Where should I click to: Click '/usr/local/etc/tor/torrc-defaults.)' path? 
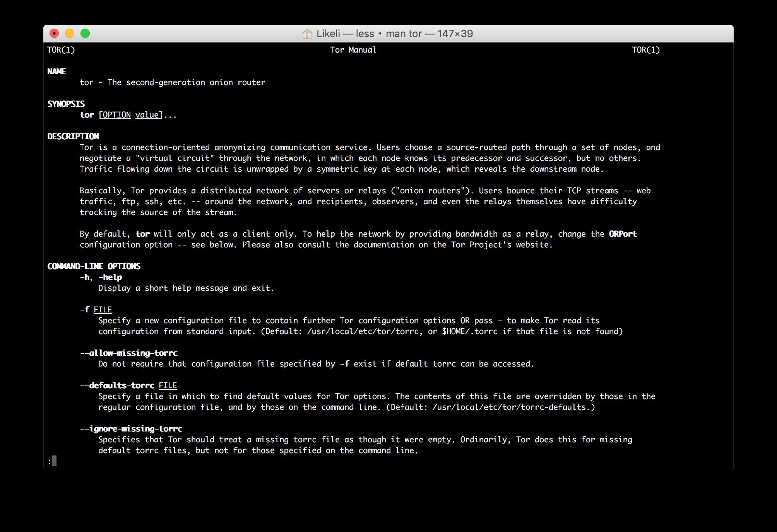(x=514, y=407)
